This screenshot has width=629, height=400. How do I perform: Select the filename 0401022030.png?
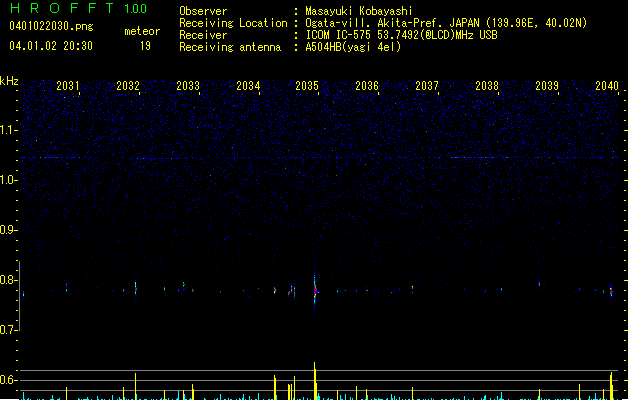[51, 26]
